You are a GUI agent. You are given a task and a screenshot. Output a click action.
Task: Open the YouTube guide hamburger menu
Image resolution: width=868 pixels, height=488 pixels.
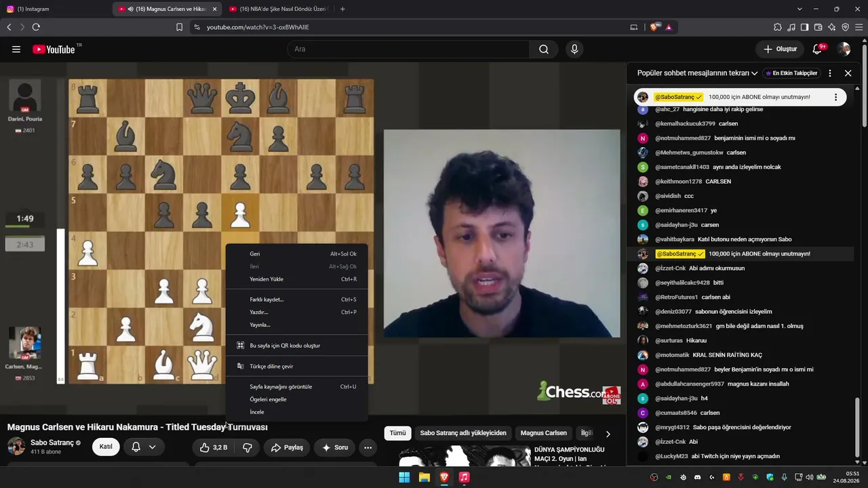click(x=16, y=49)
